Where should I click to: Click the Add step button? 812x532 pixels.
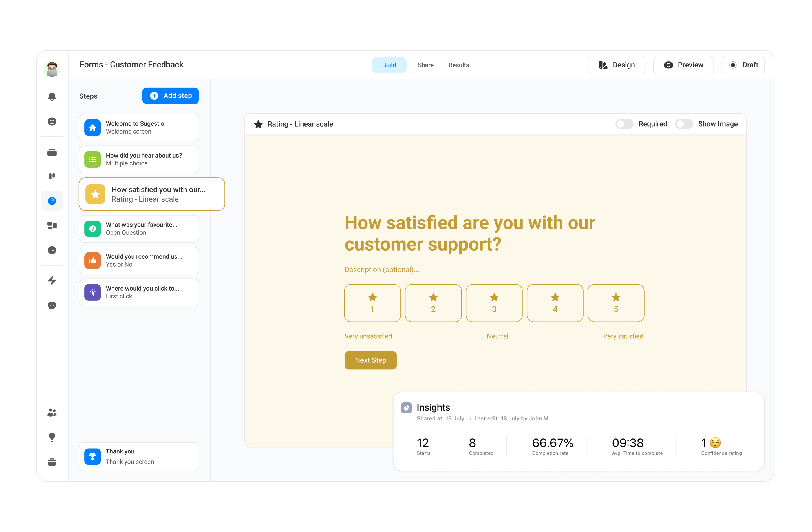[x=171, y=96]
